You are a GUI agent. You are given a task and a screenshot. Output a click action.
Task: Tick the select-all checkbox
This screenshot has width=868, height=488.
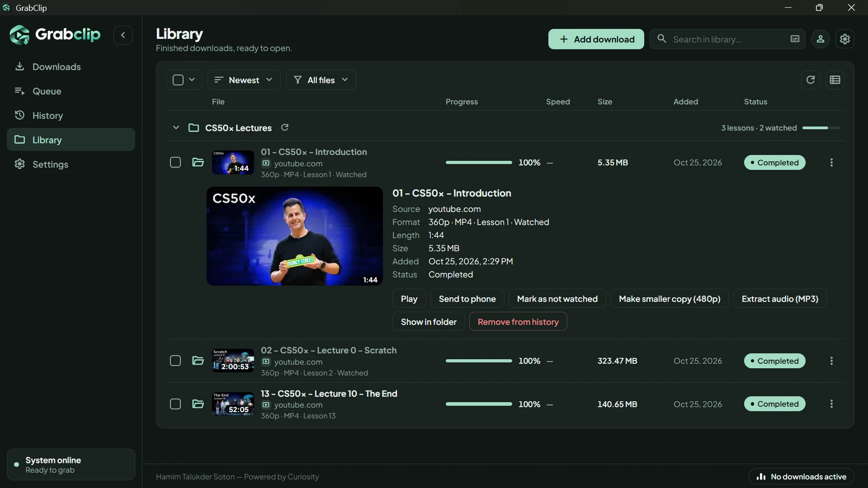coord(178,80)
